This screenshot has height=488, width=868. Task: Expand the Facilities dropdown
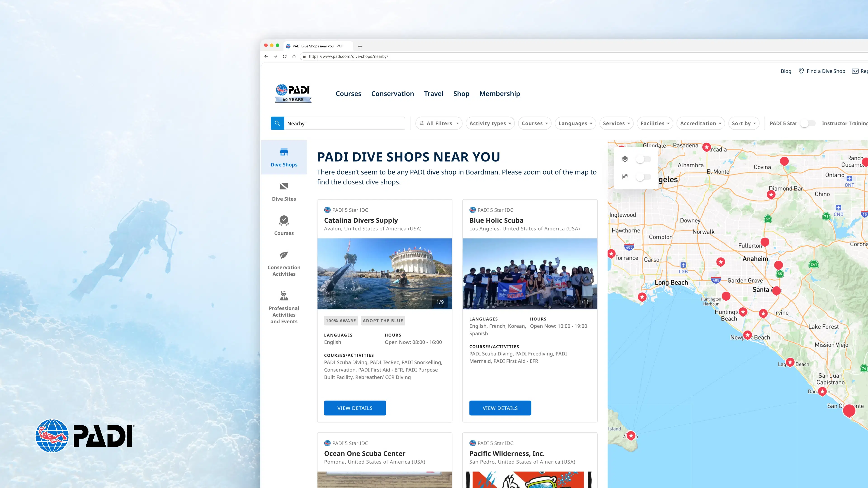(655, 124)
